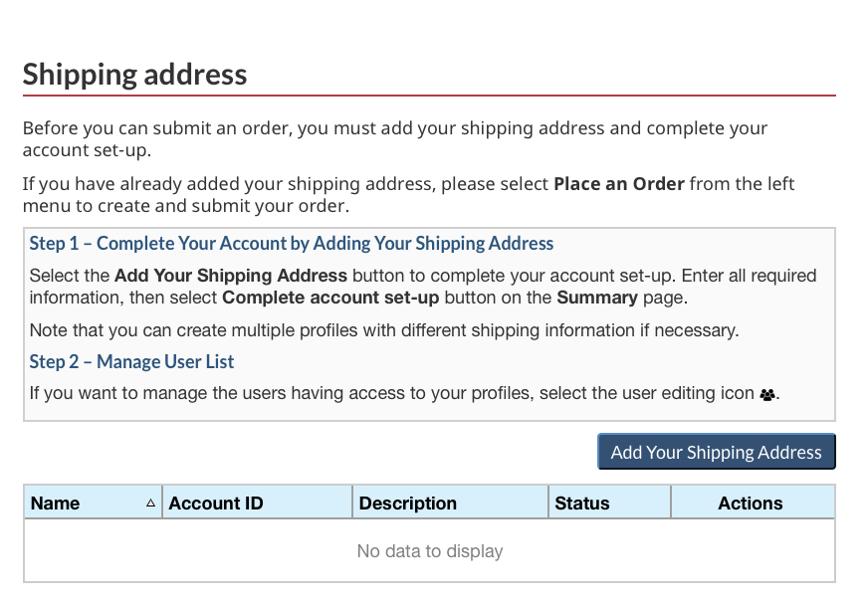Screen dimensions: 868x605
Task: Click the bold 'Complete account set-up' text
Action: coord(330,298)
